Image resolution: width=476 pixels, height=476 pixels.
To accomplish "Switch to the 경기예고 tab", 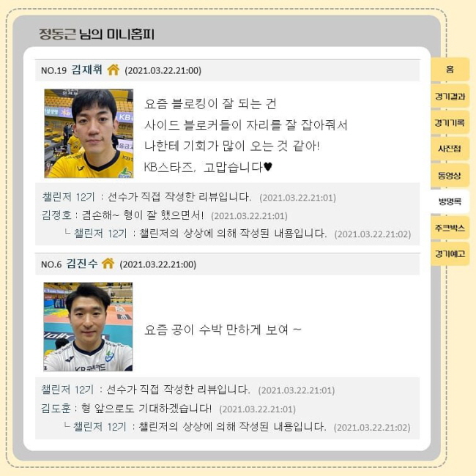I will pyautogui.click(x=450, y=254).
